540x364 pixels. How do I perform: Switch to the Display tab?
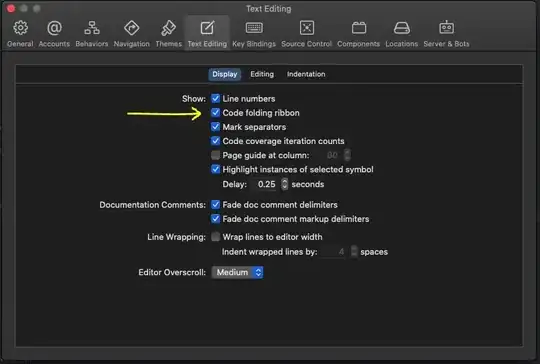click(225, 74)
